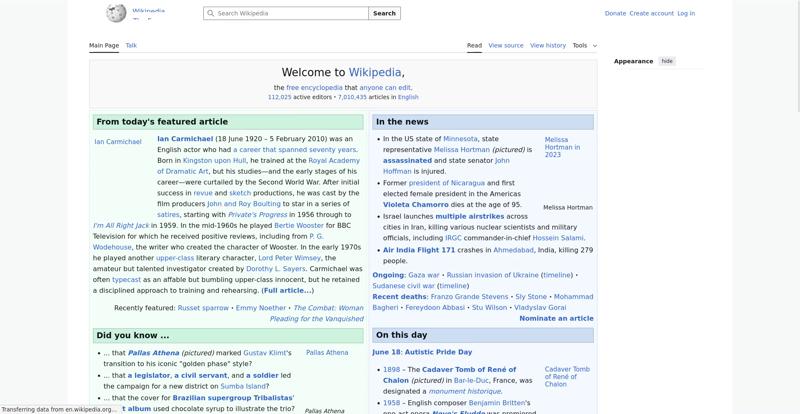Open the Private's Progress link

258,214
